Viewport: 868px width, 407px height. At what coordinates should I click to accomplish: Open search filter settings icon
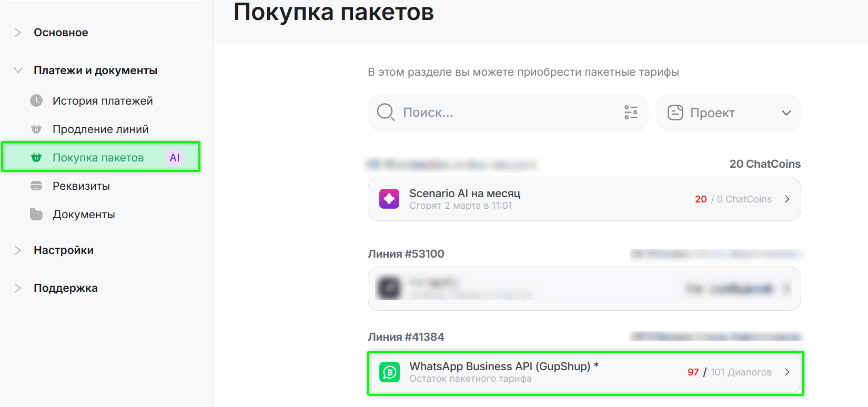click(631, 113)
